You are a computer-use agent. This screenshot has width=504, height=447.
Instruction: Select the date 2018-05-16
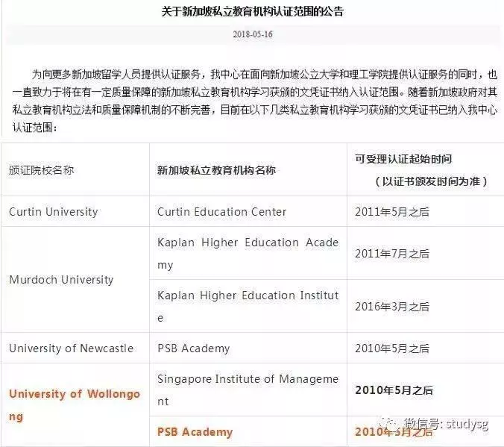253,34
